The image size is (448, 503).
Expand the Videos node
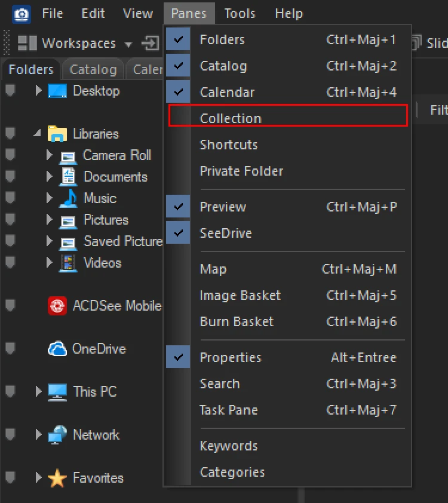tap(49, 262)
